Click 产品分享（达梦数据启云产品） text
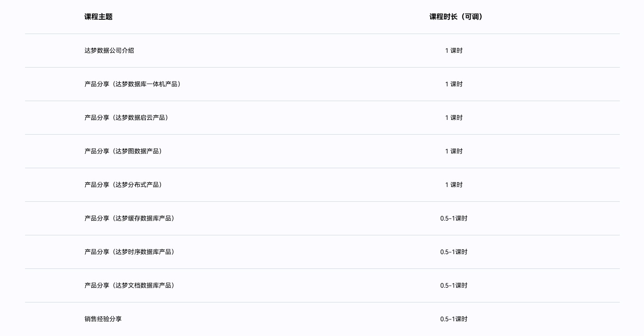The height and width of the screenshot is (336, 644). point(127,118)
